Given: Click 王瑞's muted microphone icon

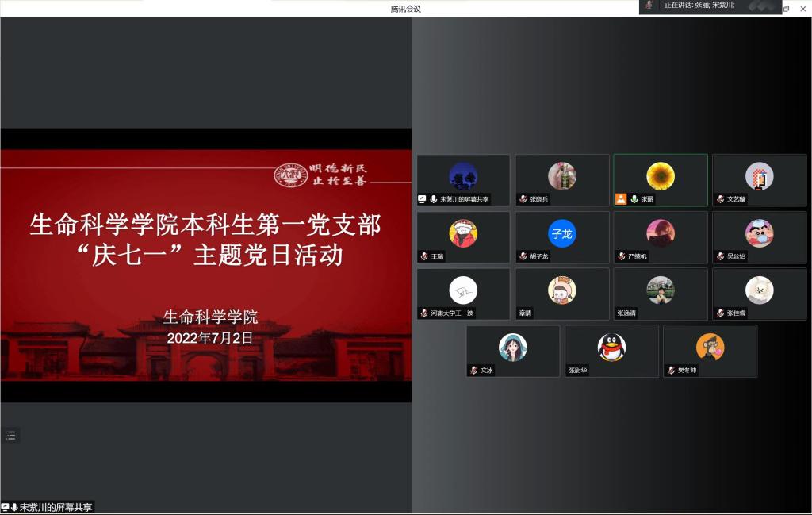Looking at the screenshot, I should pos(425,256).
